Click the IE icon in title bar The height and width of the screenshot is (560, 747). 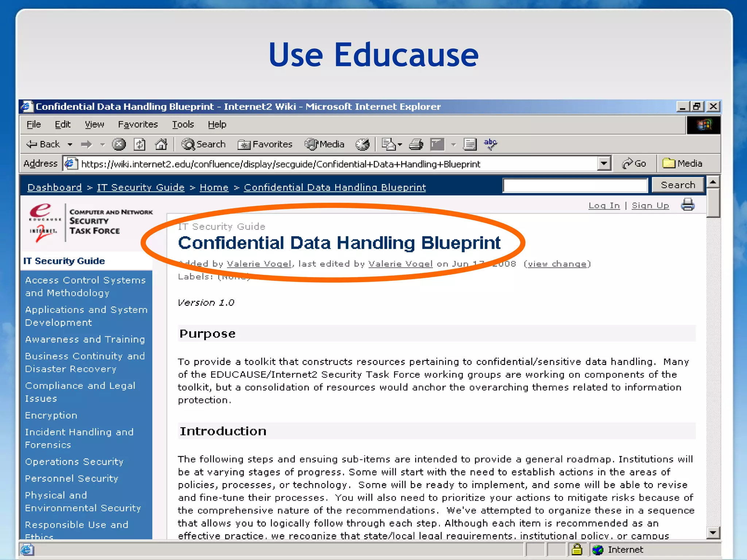27,106
